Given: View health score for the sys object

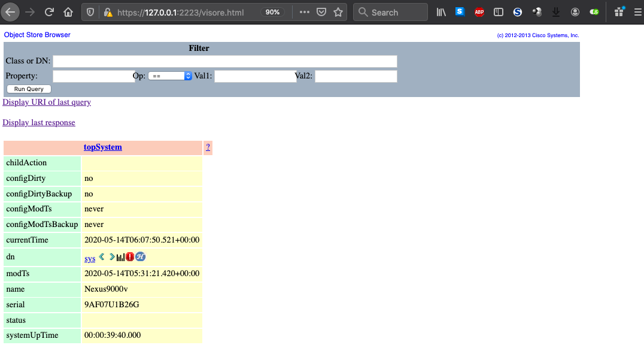Looking at the screenshot, I should (139, 258).
